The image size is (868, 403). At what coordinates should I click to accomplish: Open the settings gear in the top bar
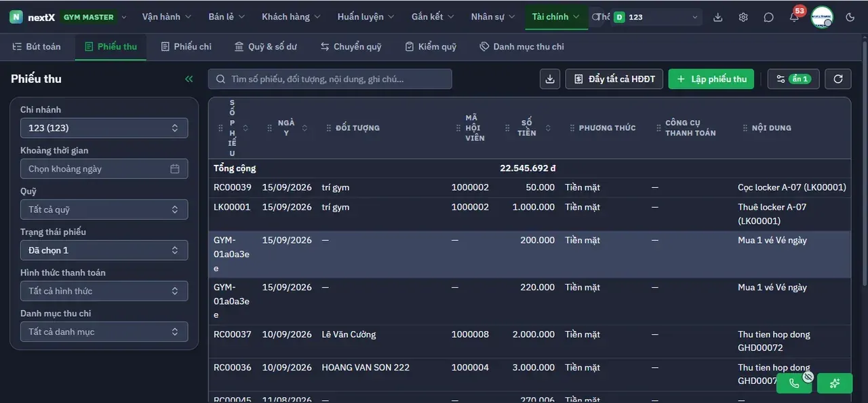tap(743, 17)
